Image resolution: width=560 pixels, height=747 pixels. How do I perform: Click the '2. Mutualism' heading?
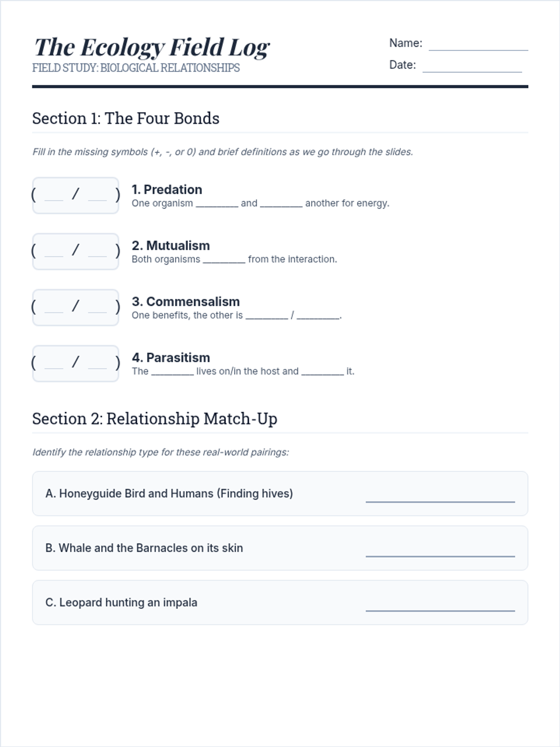(x=170, y=246)
